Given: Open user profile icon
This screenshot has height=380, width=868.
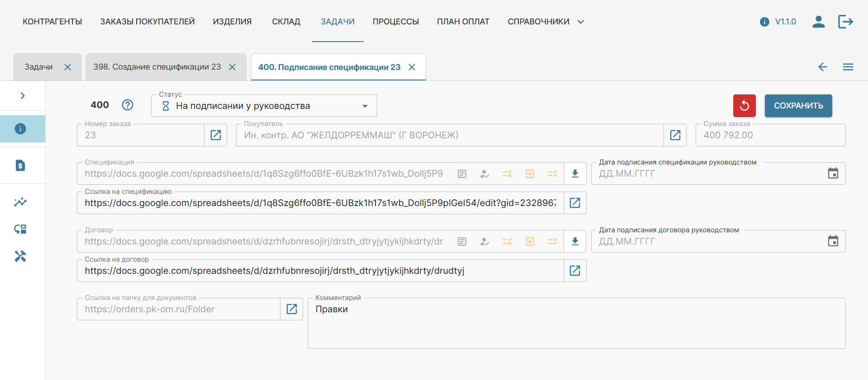Looking at the screenshot, I should 818,22.
